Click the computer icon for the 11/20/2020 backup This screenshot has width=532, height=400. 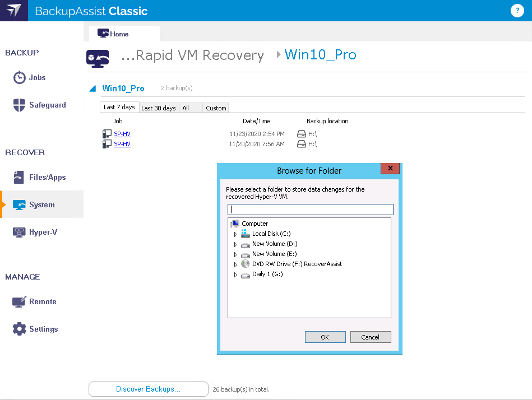107,144
